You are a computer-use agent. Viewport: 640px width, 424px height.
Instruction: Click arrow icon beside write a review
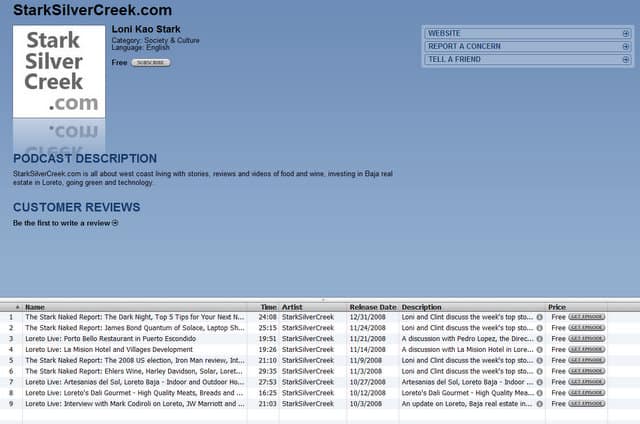(x=115, y=223)
